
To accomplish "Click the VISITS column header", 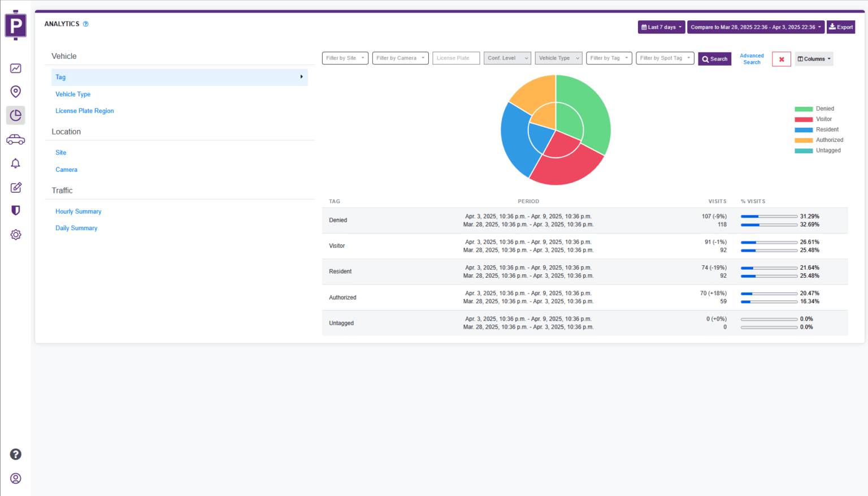I will [718, 201].
